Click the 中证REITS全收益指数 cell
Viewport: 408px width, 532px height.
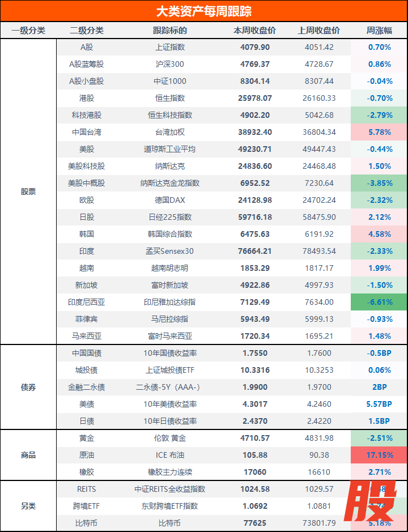(x=170, y=489)
